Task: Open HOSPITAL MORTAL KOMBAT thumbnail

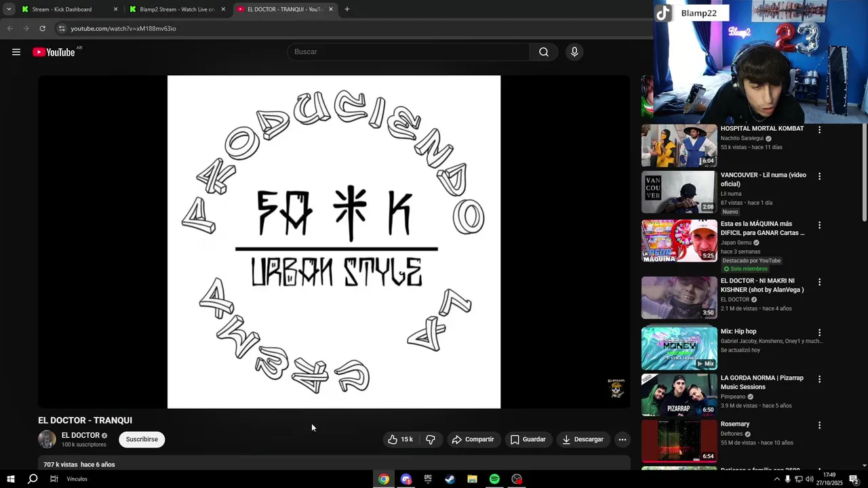Action: coord(679,146)
